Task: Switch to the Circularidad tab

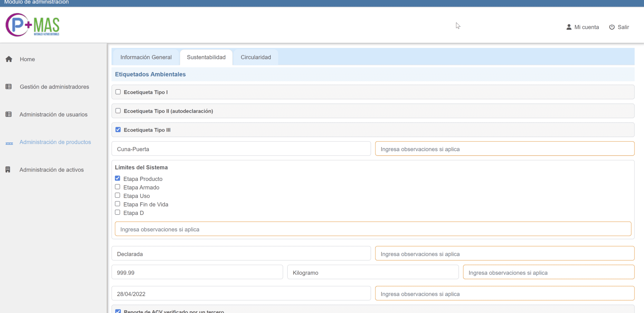Action: [x=256, y=57]
